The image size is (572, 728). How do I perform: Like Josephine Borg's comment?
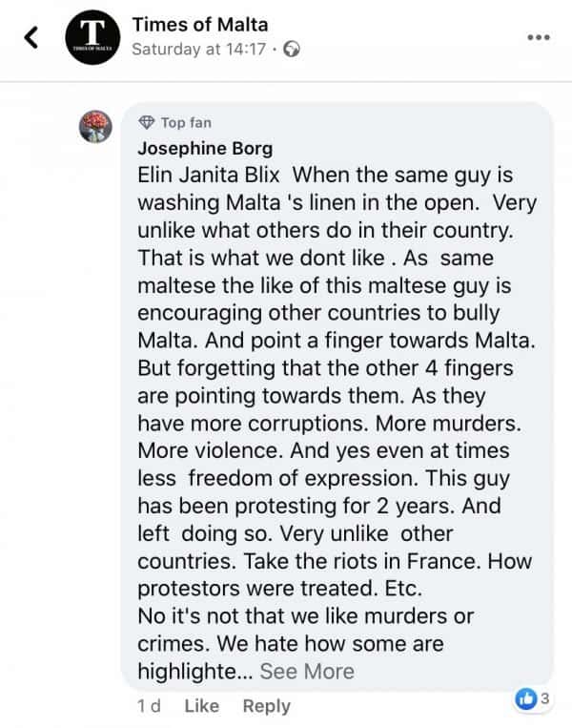pyautogui.click(x=201, y=706)
